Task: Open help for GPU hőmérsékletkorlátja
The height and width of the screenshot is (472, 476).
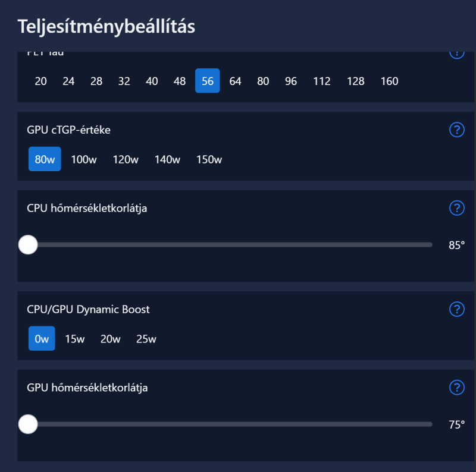Action: tap(456, 388)
